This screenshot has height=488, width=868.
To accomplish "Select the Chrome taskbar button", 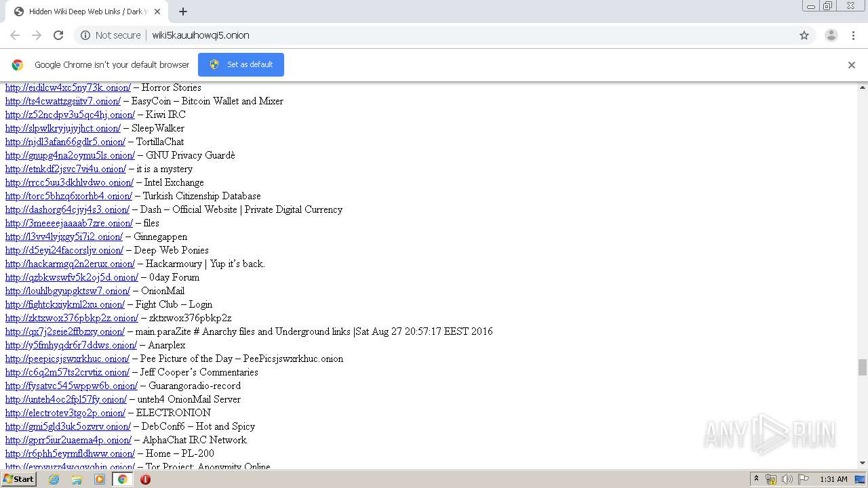I will click(x=122, y=479).
